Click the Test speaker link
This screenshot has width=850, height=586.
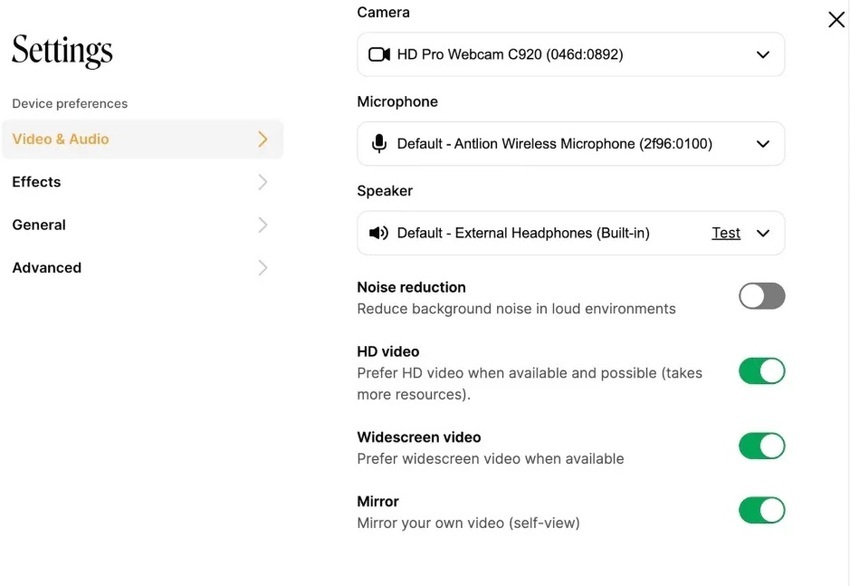pyautogui.click(x=726, y=233)
